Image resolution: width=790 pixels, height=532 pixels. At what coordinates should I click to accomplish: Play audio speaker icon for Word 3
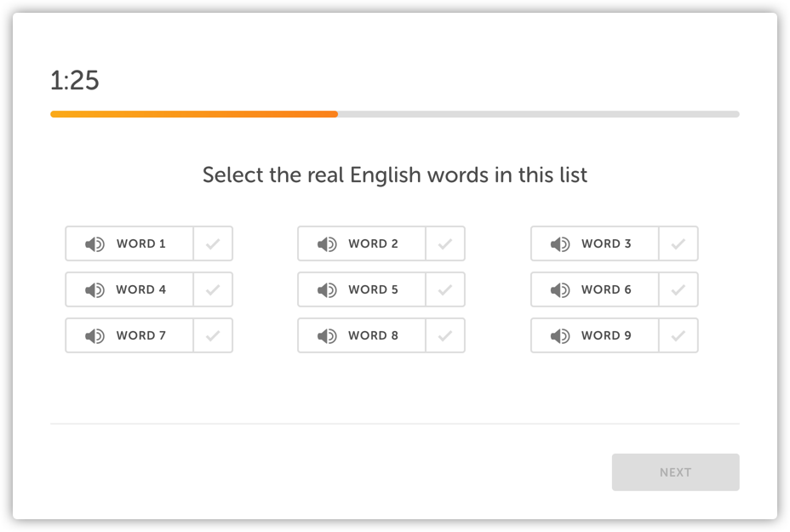click(x=559, y=244)
